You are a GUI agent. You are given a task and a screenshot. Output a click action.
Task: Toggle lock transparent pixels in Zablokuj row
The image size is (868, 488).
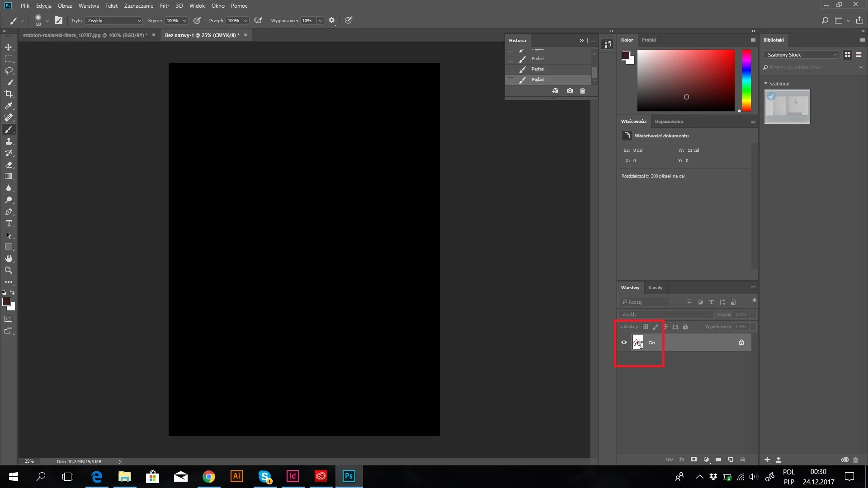pos(645,327)
